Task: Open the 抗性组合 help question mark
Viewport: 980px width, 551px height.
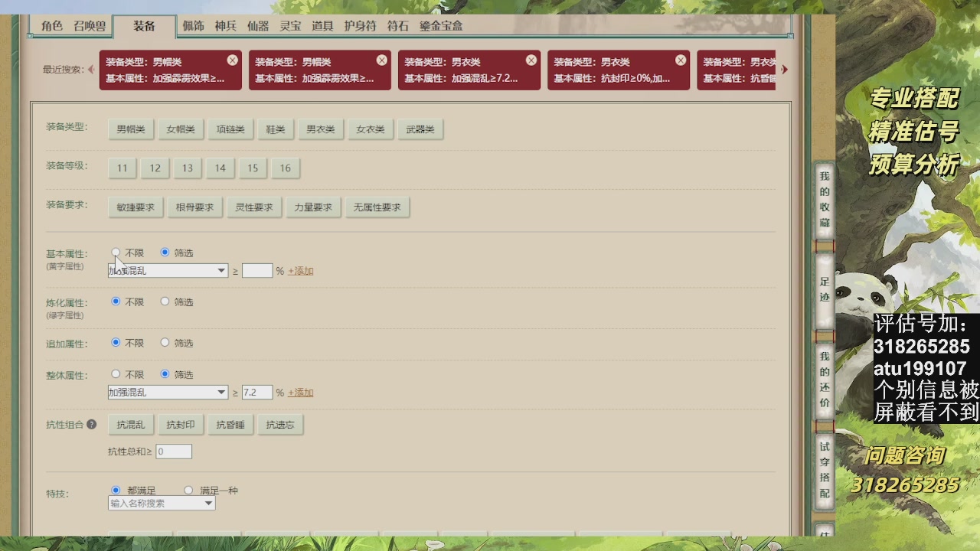Action: tap(92, 424)
